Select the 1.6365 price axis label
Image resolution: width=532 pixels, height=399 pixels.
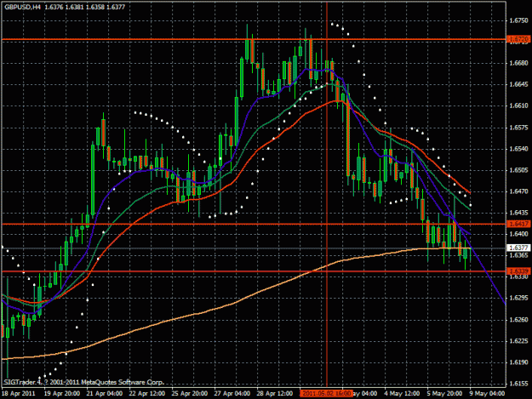coord(519,255)
